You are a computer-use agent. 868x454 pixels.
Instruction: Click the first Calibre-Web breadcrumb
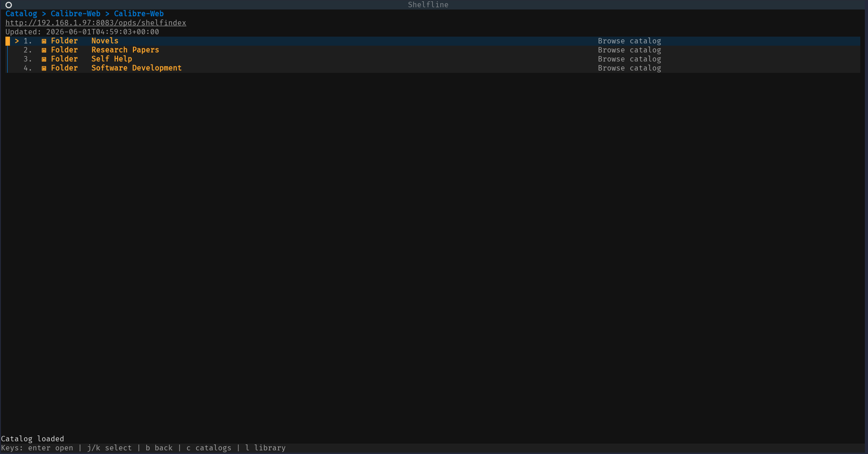pos(76,14)
